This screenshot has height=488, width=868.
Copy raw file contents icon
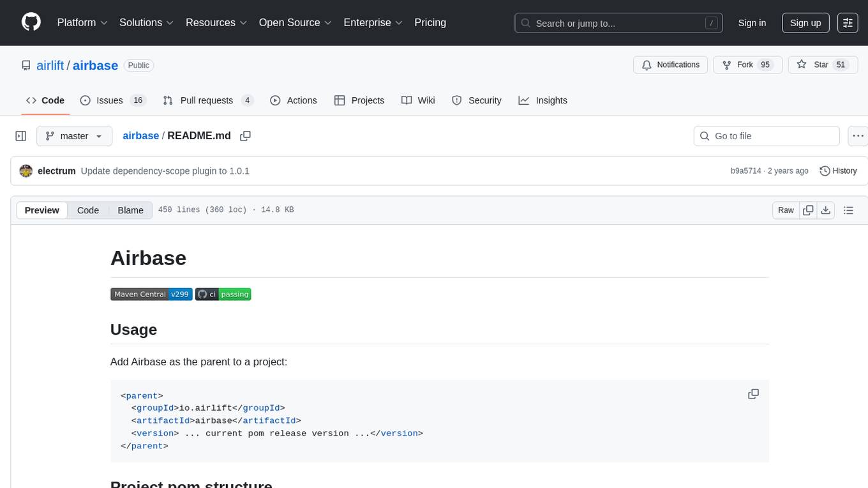tap(808, 210)
